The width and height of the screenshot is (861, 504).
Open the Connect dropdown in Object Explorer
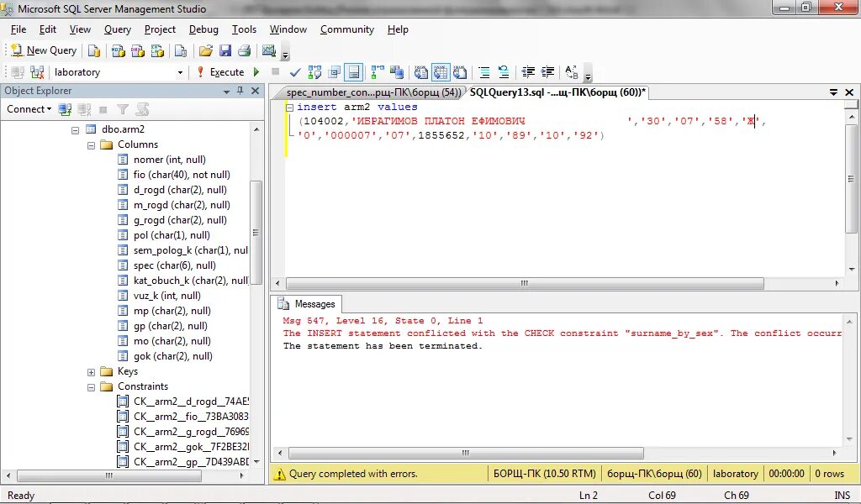click(29, 109)
